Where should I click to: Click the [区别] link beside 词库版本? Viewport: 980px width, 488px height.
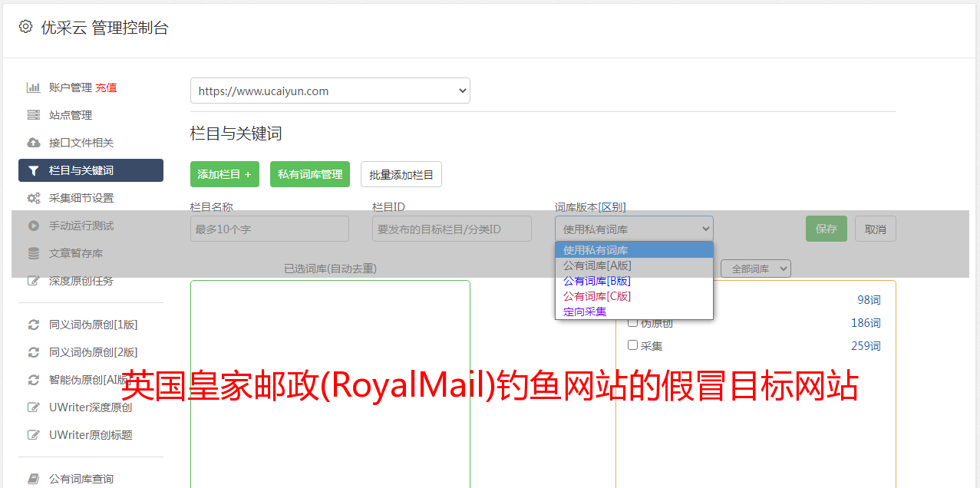click(x=612, y=207)
